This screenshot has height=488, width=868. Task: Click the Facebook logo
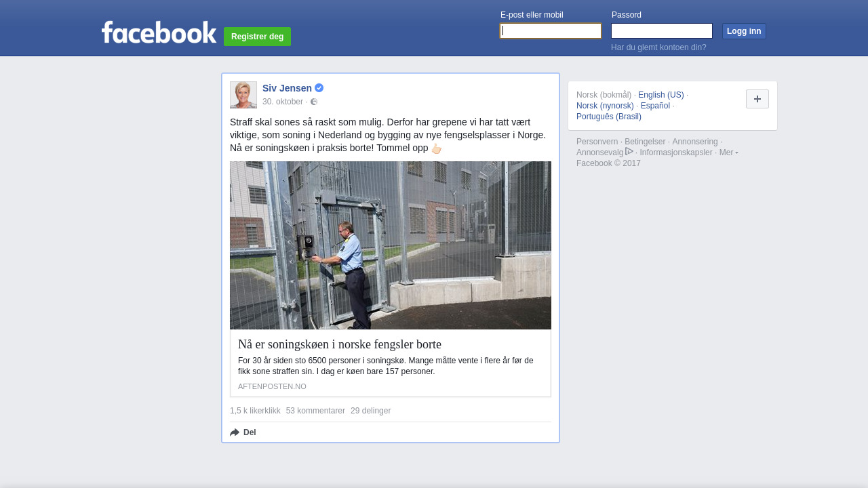click(x=159, y=32)
